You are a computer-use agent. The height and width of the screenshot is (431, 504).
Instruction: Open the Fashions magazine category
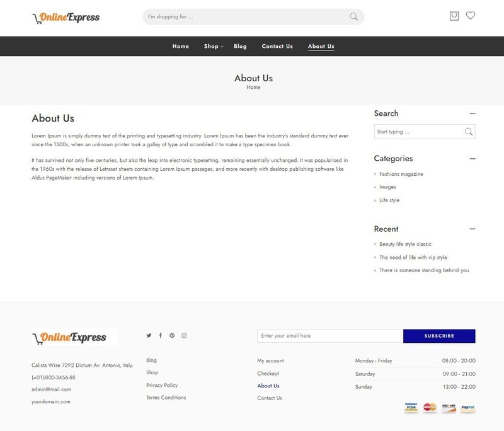click(401, 174)
